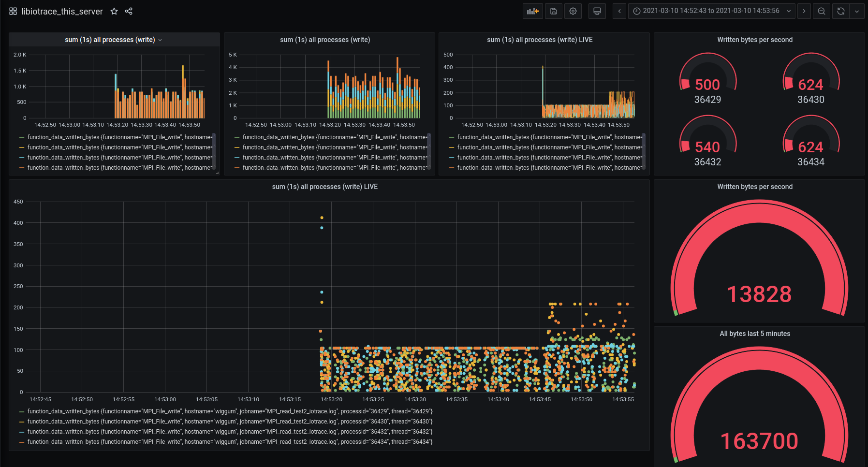Click the 14:53:20 axis label in large panel
The image size is (868, 467).
pyautogui.click(x=331, y=399)
